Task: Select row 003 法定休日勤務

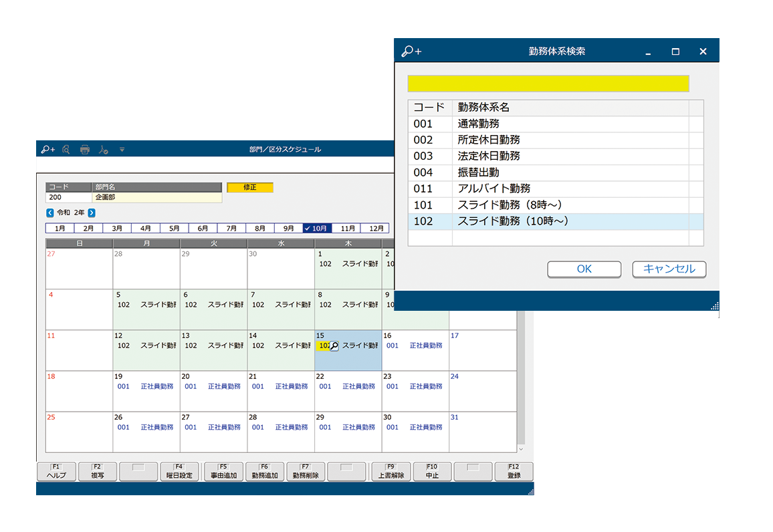Action: (556, 156)
